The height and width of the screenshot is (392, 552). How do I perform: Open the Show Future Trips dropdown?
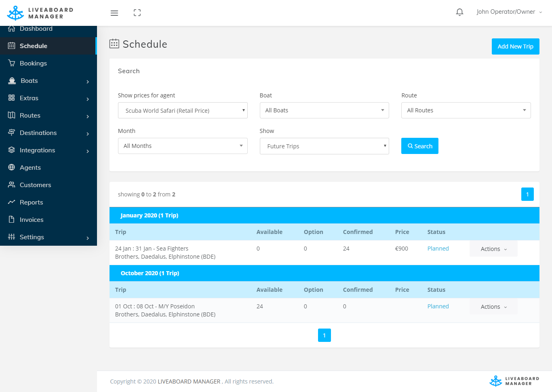pos(324,146)
